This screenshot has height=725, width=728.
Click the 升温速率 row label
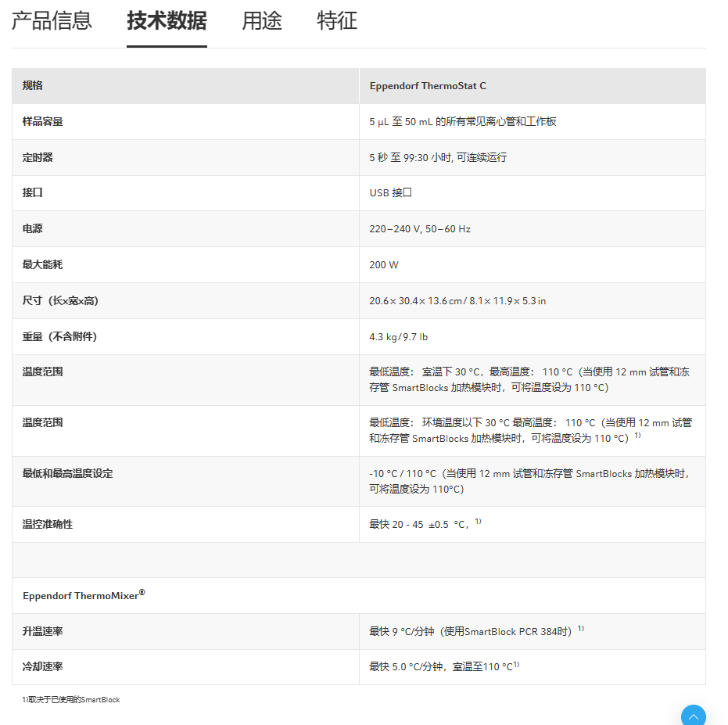pyautogui.click(x=43, y=631)
